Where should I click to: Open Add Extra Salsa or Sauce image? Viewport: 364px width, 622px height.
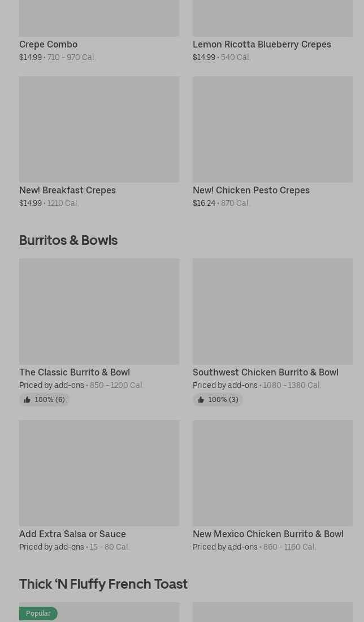tap(99, 473)
